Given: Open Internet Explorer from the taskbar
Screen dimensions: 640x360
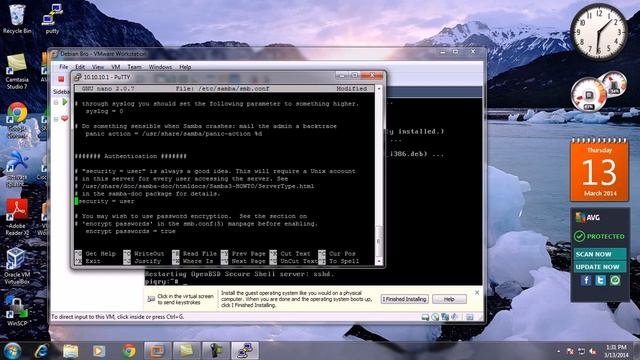Looking at the screenshot, I should tap(42, 351).
